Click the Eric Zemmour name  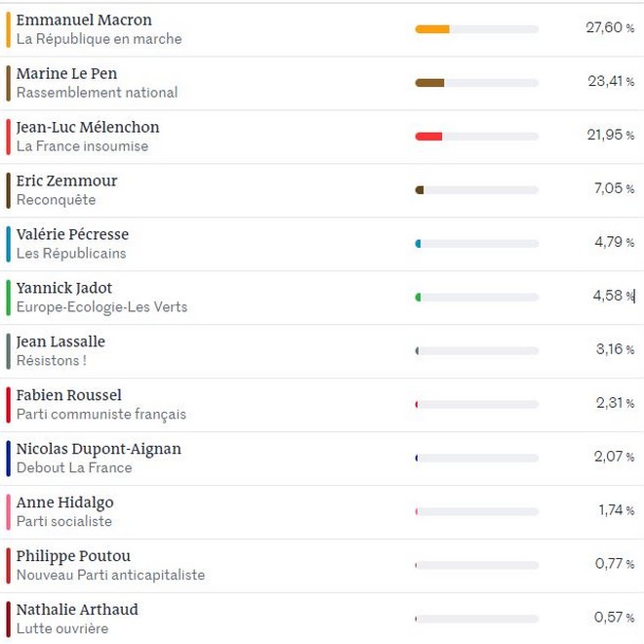66,181
